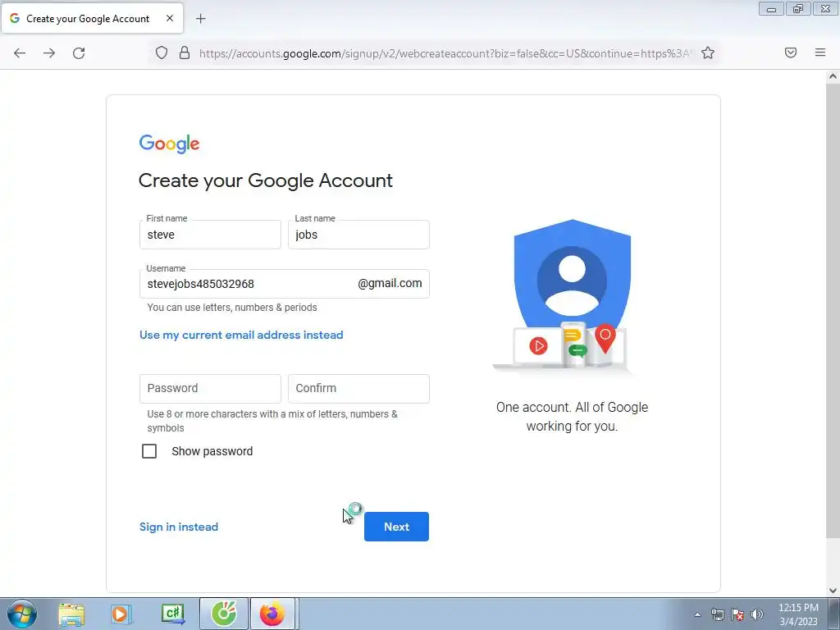Click the taskbar clock showing 12:15 PM
This screenshot has height=630, width=840.
point(798,614)
